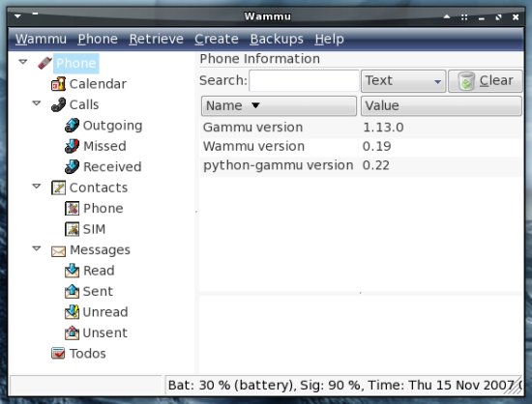Focus the Search input field
The image size is (532, 404).
point(304,80)
